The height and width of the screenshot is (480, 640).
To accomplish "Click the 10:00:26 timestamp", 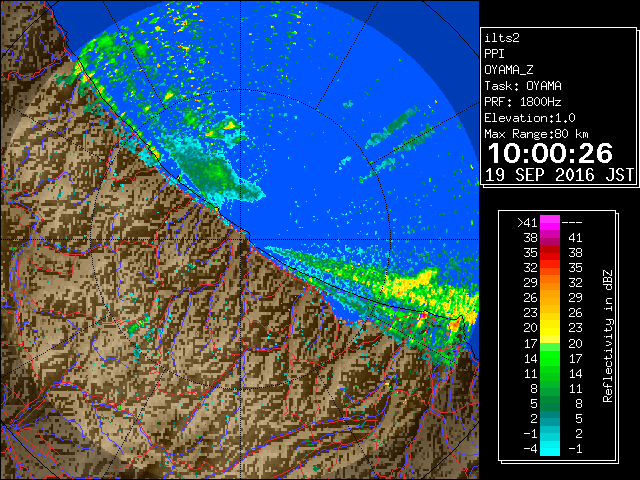I will tap(550, 153).
